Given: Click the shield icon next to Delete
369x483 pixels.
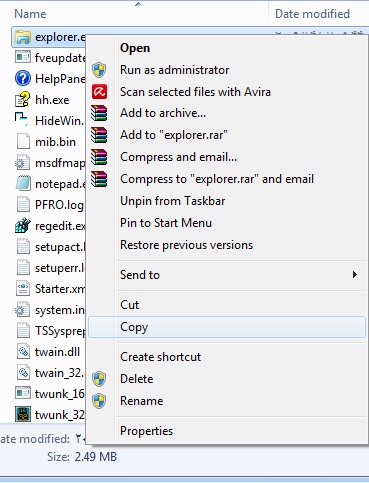Looking at the screenshot, I should [x=99, y=379].
